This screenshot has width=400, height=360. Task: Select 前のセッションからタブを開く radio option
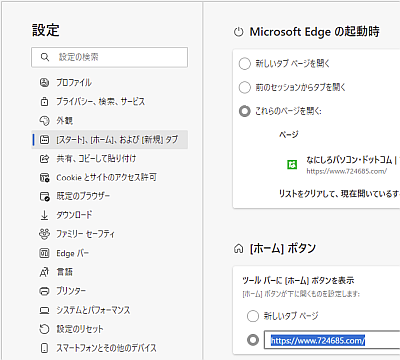[x=244, y=87]
